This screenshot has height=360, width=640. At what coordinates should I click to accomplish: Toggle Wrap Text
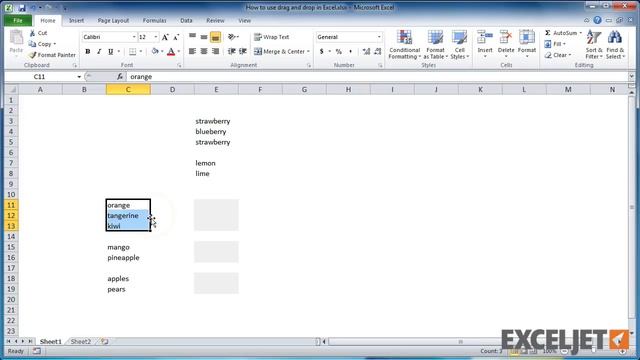[x=271, y=37]
